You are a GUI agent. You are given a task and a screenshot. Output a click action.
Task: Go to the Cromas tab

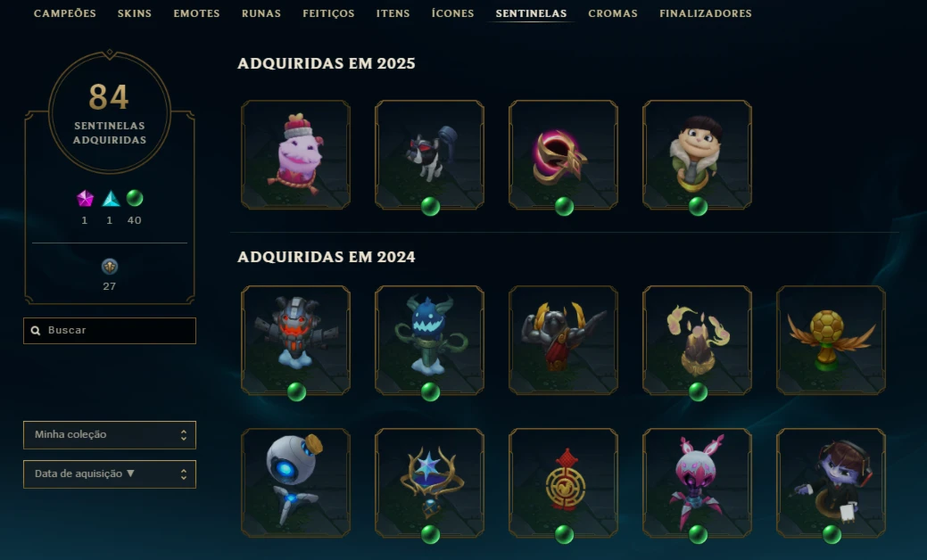point(613,13)
